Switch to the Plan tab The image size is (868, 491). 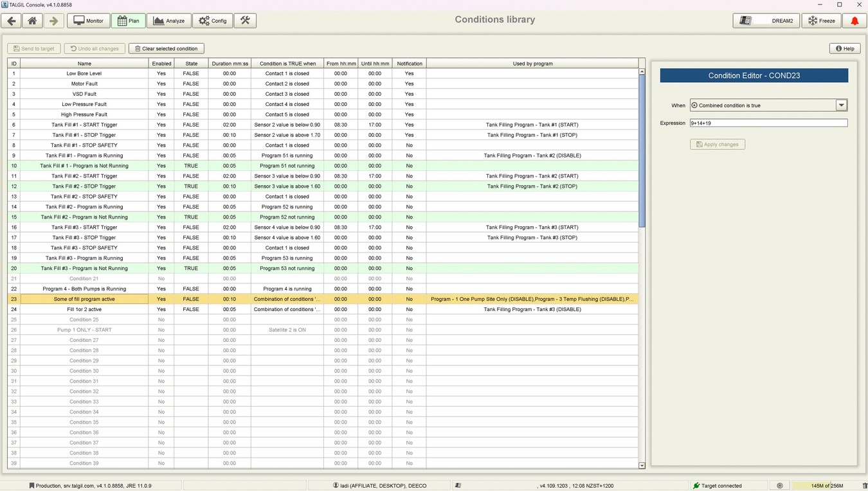point(129,21)
